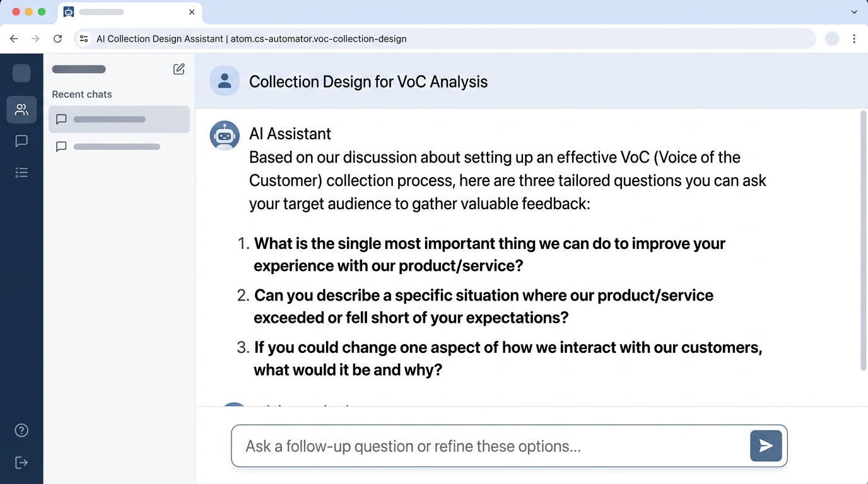
Task: Close the current browser tab
Action: click(x=192, y=12)
